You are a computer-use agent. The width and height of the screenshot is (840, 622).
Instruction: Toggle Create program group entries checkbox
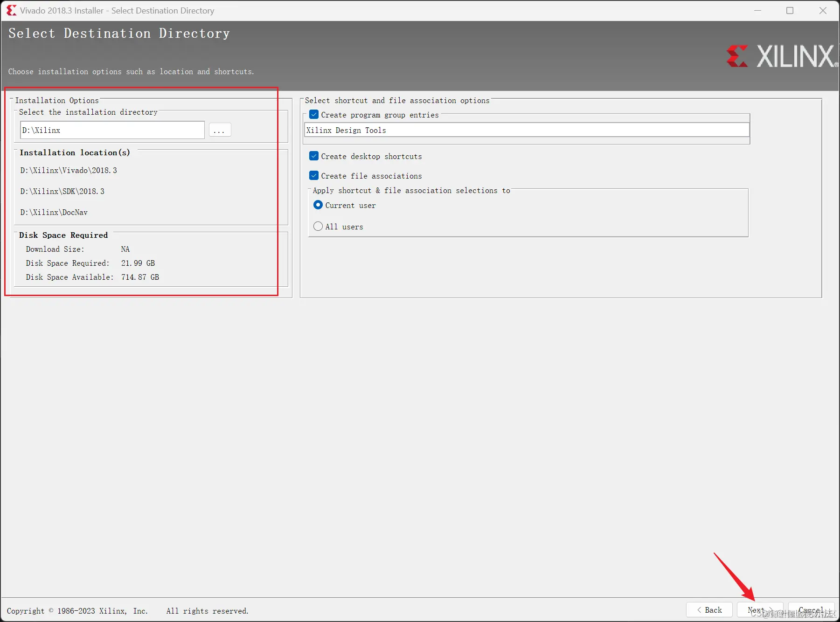[314, 115]
